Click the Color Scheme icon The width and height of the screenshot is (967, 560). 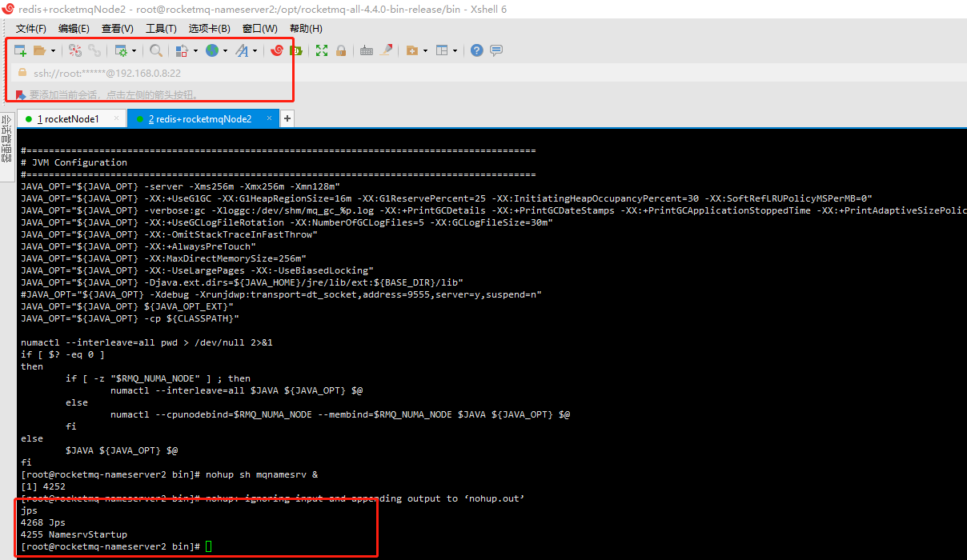pos(182,50)
